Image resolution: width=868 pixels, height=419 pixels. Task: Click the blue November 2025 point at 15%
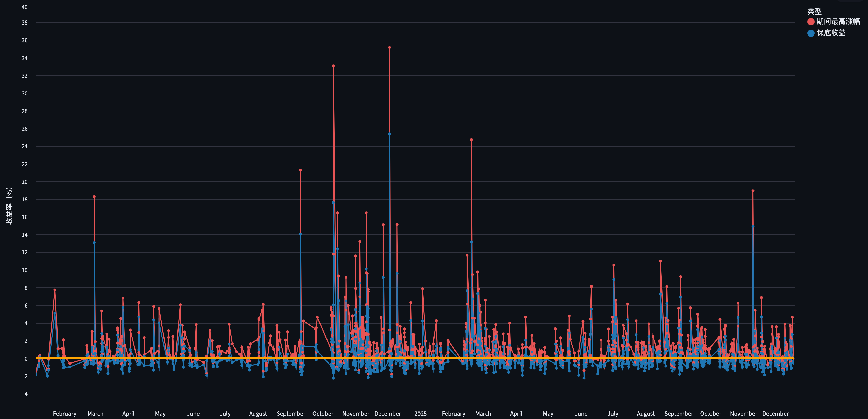(753, 227)
